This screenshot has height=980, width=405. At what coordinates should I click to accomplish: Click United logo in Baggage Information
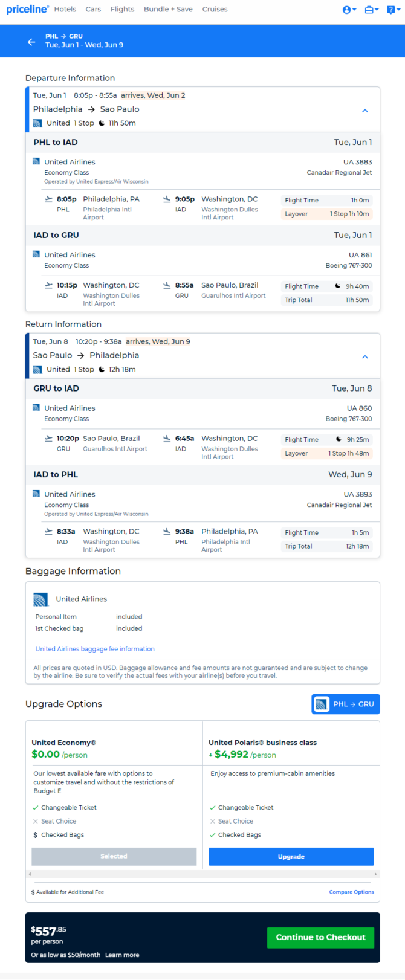(x=40, y=599)
